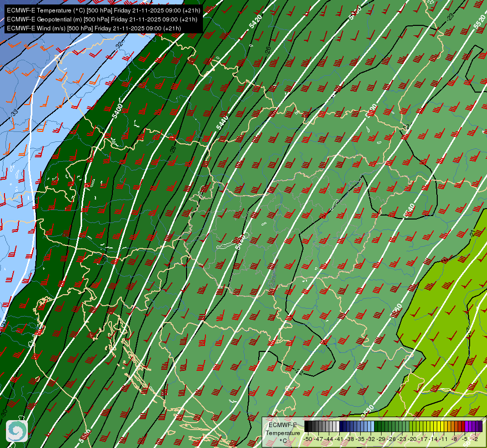Select the ECMWF-E Temperature header line
Screen dimensions: 487x448
(103, 10)
